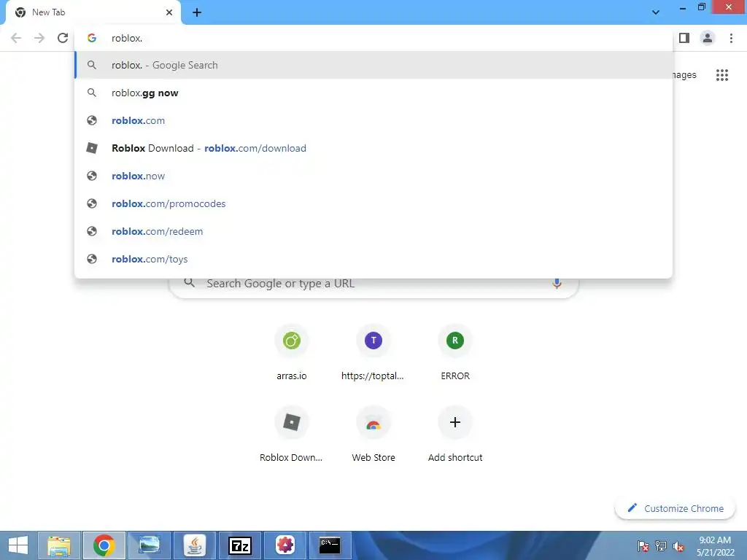747x560 pixels.
Task: Open the Chrome three-dot menu
Action: (731, 38)
